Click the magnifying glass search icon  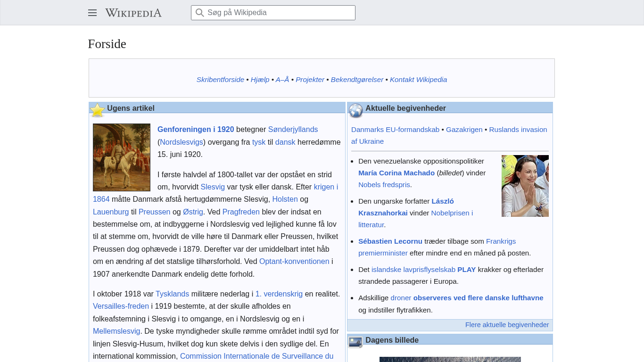[200, 13]
